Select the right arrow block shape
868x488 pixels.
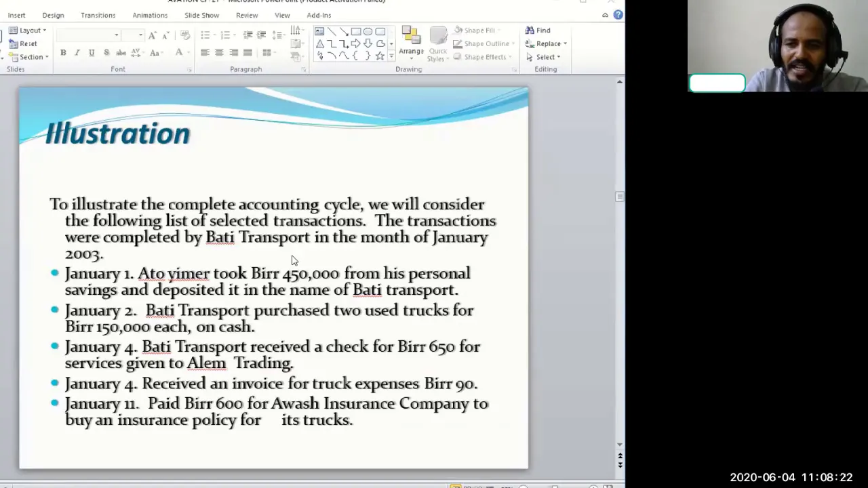coord(356,43)
